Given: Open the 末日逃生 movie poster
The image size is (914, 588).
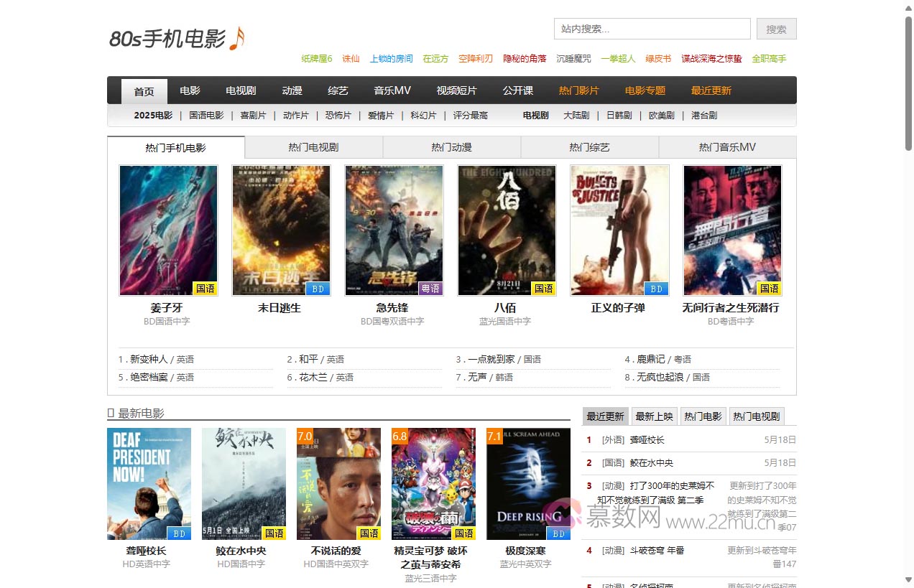Looking at the screenshot, I should [281, 230].
